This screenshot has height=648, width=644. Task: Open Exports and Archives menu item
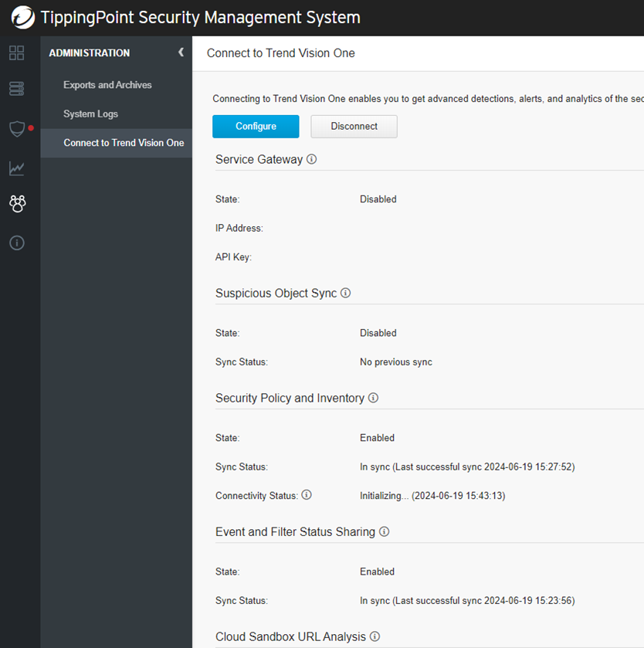pos(107,85)
